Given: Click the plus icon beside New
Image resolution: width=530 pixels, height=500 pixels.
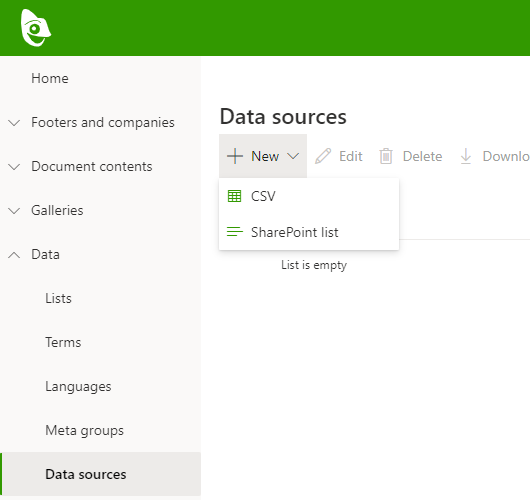Looking at the screenshot, I should pos(235,156).
